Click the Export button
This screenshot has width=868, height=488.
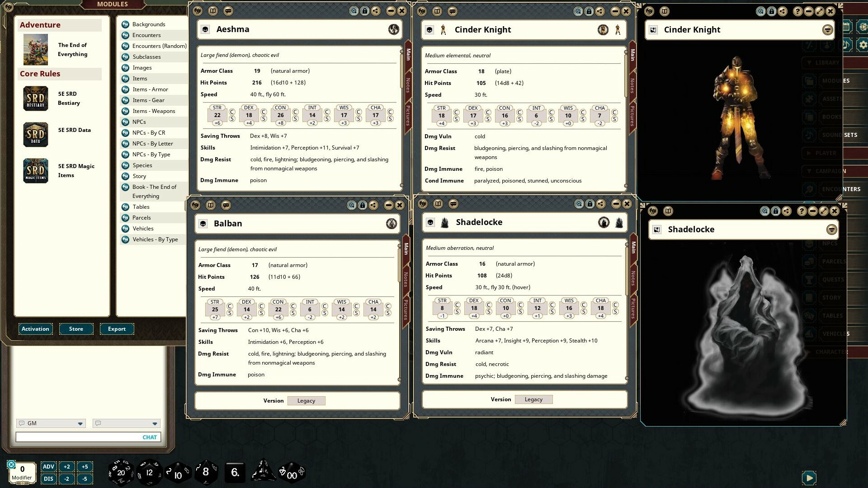click(x=117, y=329)
